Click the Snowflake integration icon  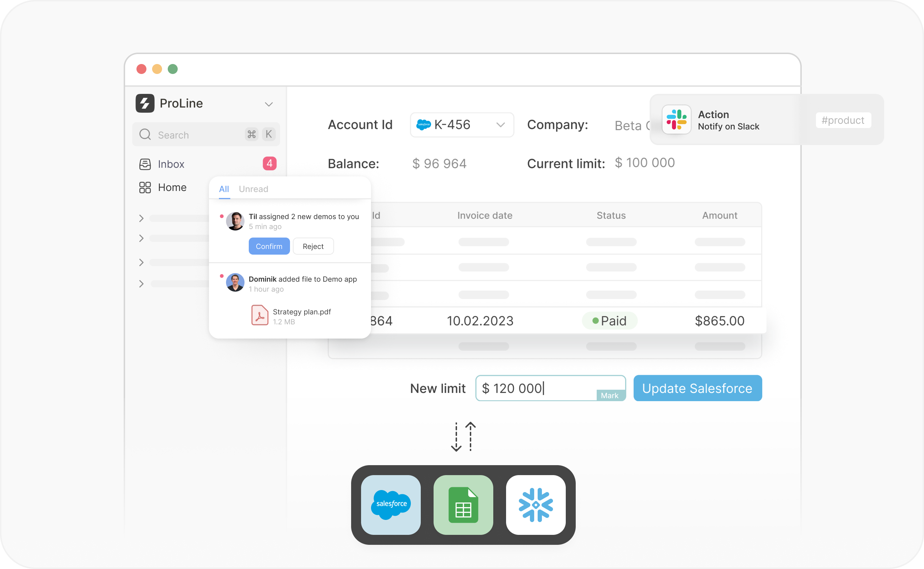click(536, 505)
